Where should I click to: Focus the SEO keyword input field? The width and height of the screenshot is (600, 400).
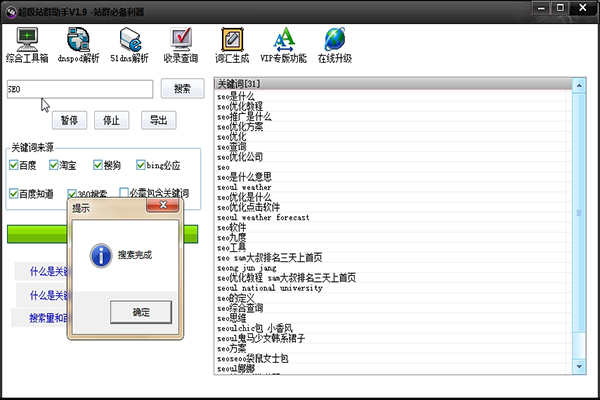(80, 89)
